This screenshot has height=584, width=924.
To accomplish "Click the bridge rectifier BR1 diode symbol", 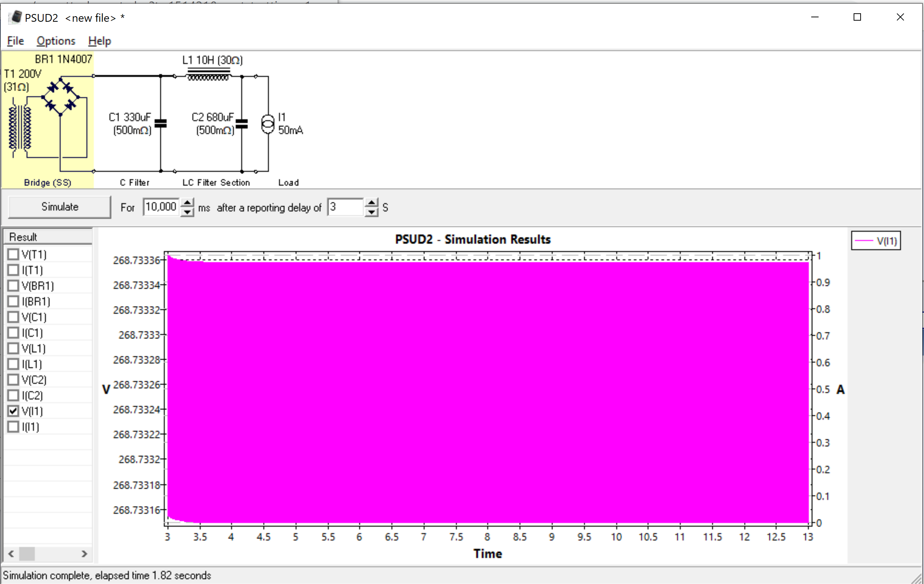I will [x=60, y=97].
